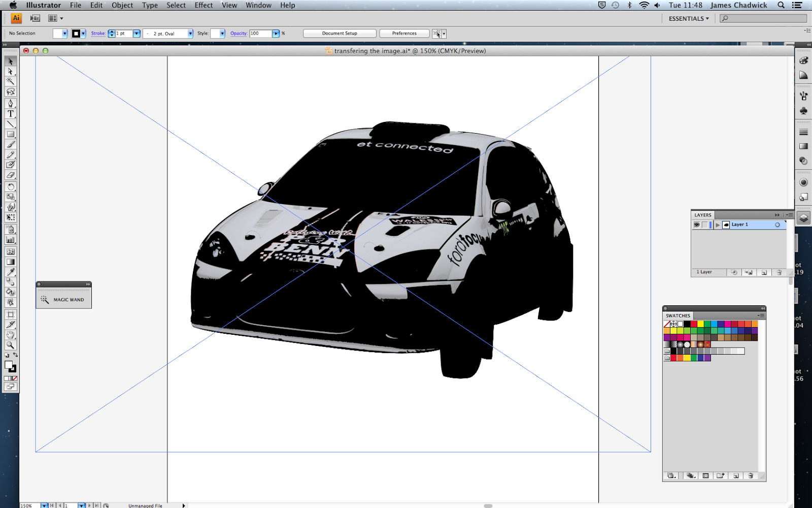812x508 pixels.
Task: Choose the Rectangle tool
Action: point(10,134)
